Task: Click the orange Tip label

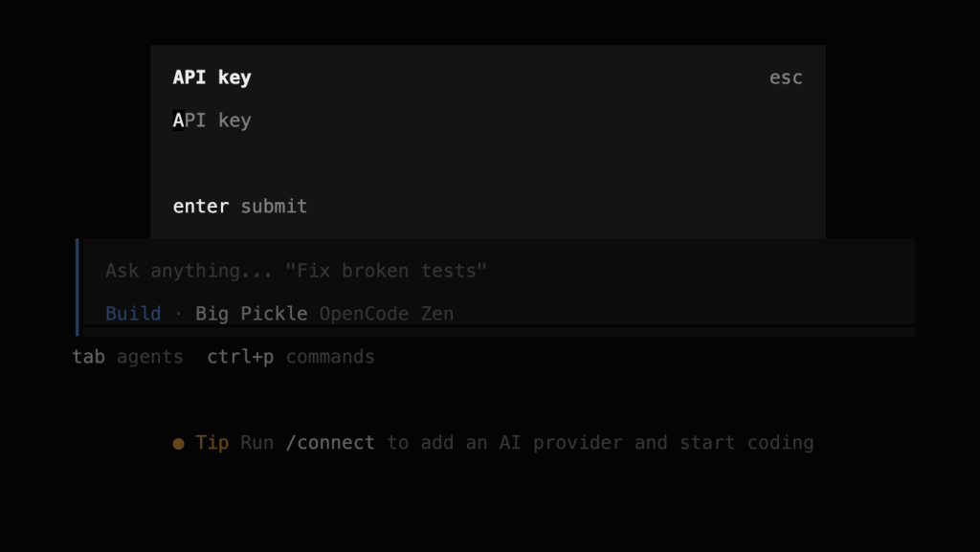Action: coord(212,443)
